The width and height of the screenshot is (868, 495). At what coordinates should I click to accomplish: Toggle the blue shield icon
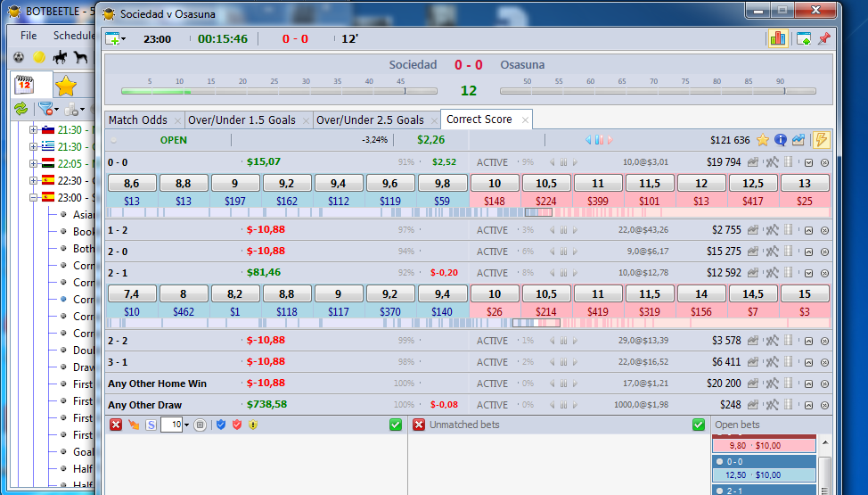[x=221, y=425]
